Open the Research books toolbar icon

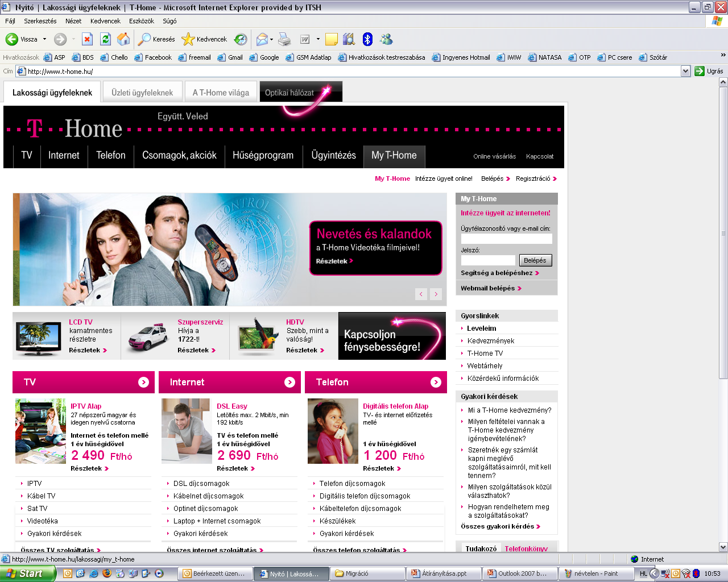(349, 39)
